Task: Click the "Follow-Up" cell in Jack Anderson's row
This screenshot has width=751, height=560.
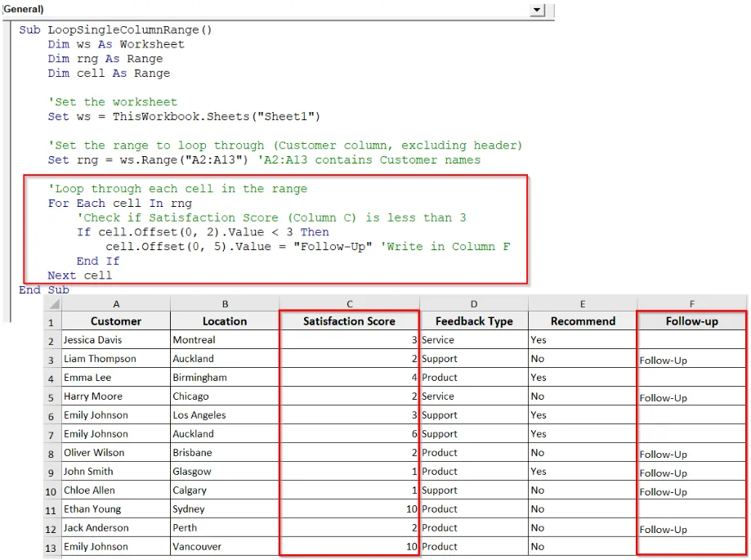Action: coord(691,528)
